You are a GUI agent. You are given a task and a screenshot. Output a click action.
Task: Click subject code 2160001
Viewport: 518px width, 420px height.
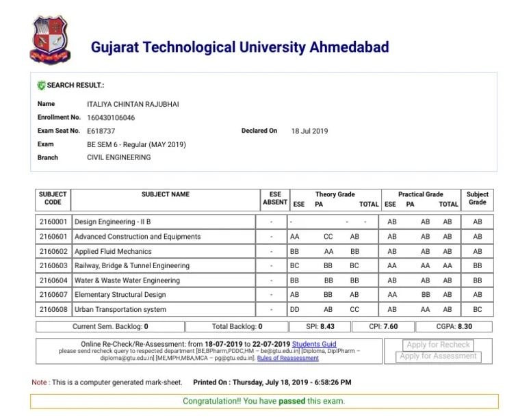pyautogui.click(x=53, y=222)
